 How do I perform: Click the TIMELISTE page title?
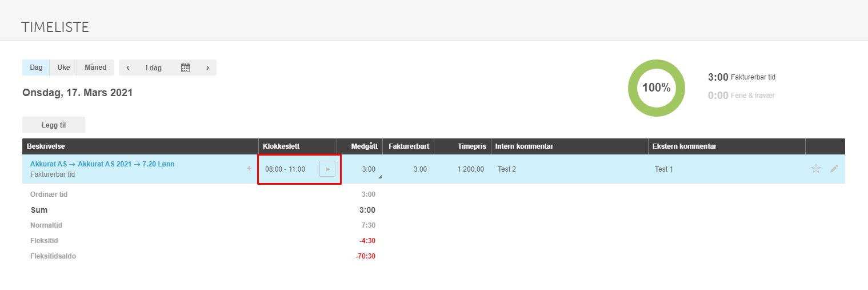point(55,27)
